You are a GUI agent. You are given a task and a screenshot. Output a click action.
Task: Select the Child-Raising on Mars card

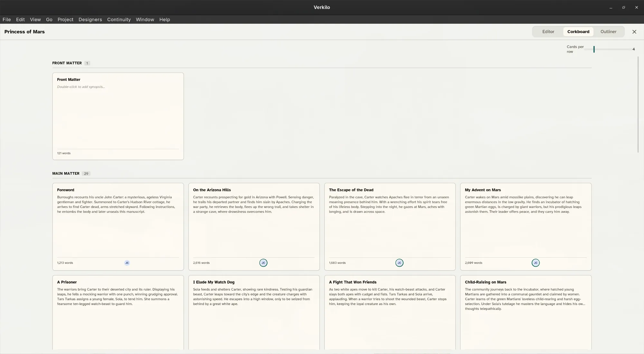click(x=526, y=312)
